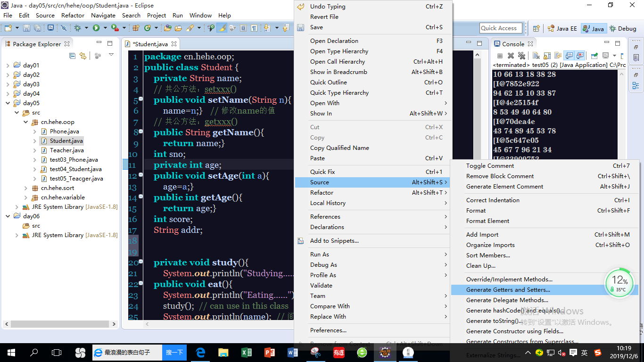Expand the day01 project in tree
Screen dimensions: 644x362
click(8, 66)
